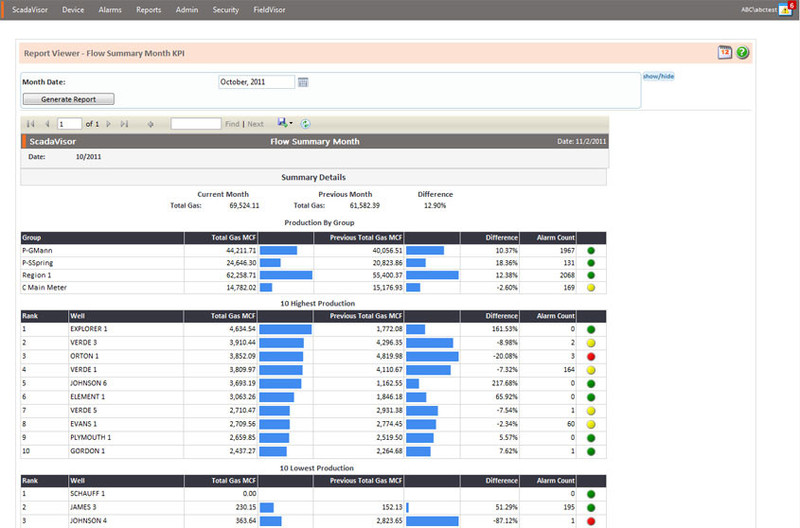
Task: Click the find text search box
Action: point(196,124)
